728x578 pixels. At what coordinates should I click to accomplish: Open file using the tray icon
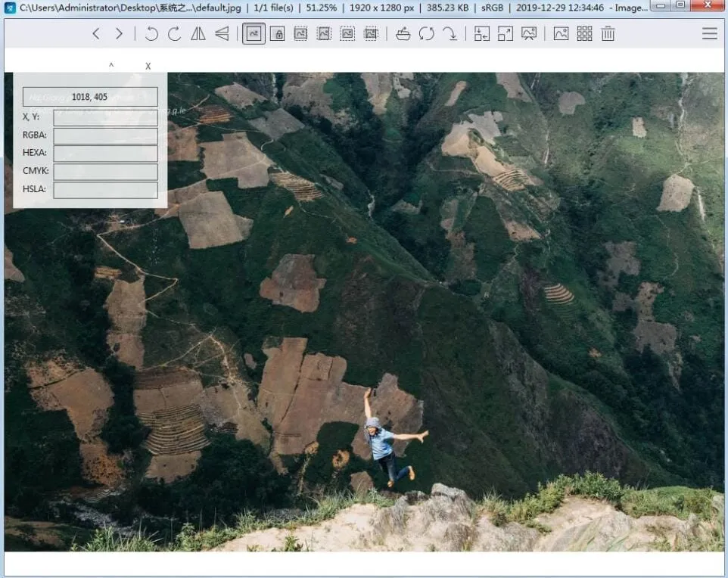coord(403,34)
